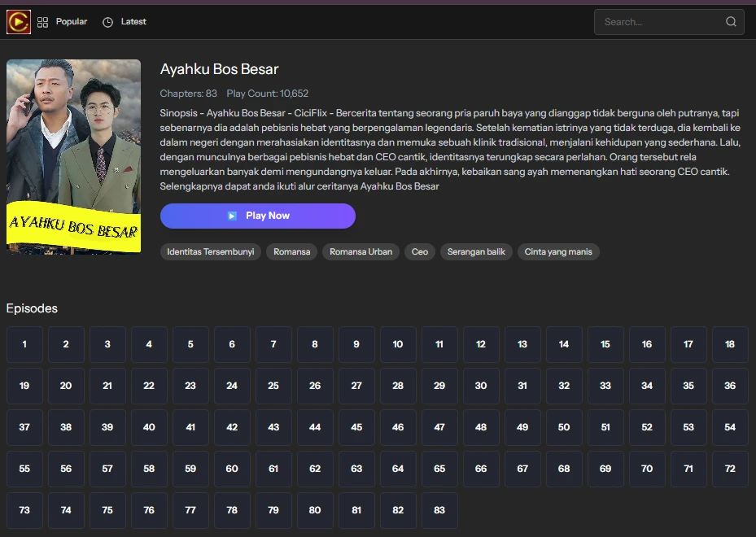This screenshot has height=537, width=756.
Task: Focus the Search input field
Action: (x=659, y=22)
